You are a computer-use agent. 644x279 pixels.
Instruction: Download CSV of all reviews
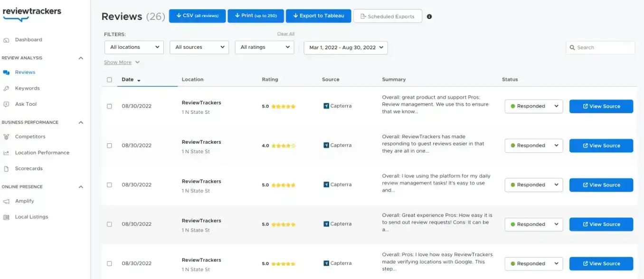197,16
